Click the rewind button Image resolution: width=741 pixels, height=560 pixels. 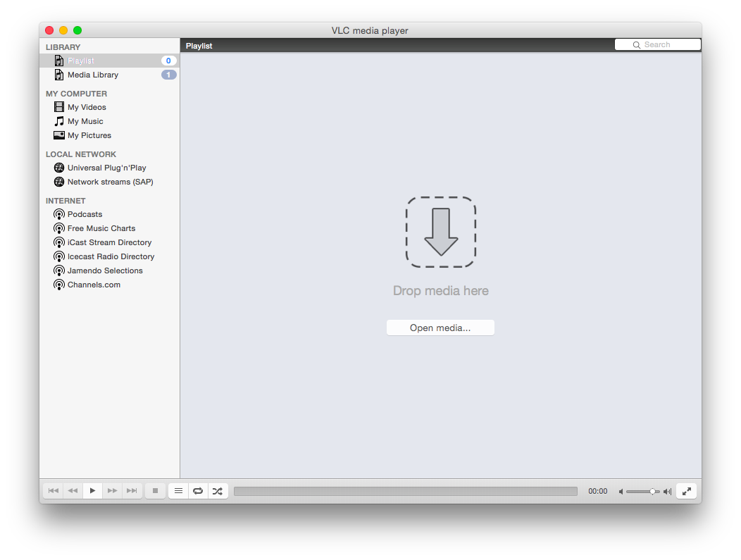coord(73,491)
